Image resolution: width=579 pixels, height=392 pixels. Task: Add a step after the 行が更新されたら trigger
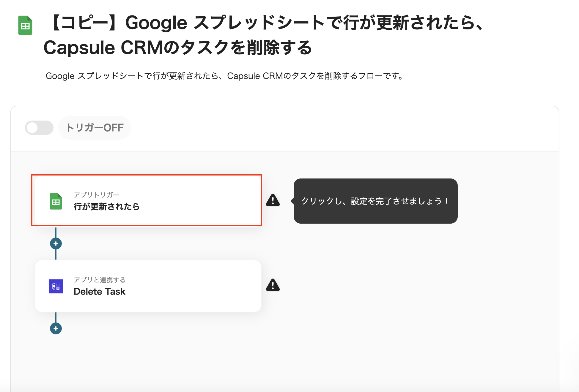(x=56, y=244)
